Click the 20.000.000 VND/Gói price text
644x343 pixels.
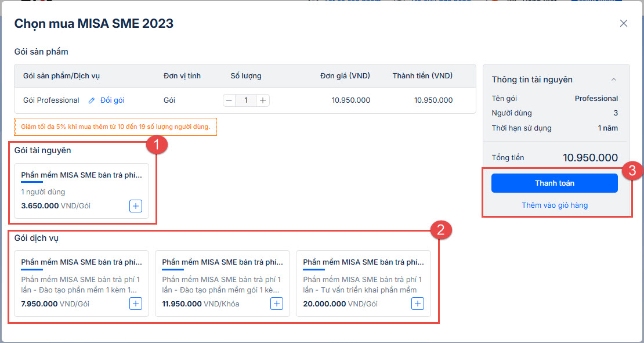pyautogui.click(x=340, y=304)
